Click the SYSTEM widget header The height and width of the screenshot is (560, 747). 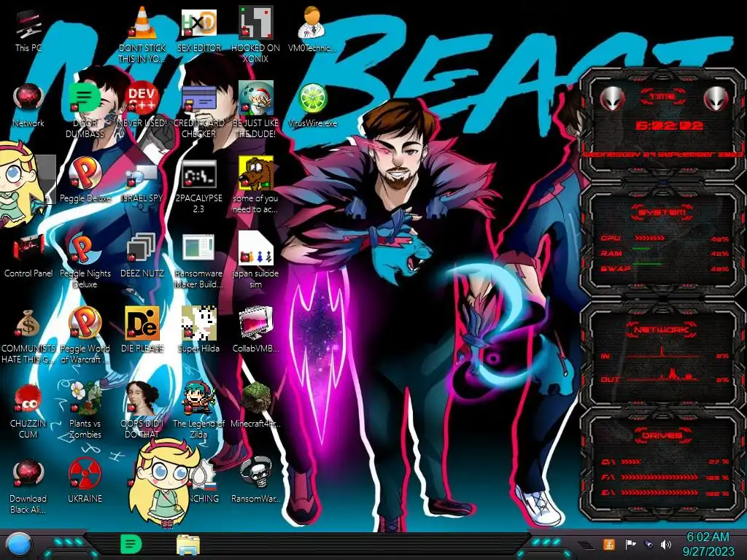(x=662, y=212)
